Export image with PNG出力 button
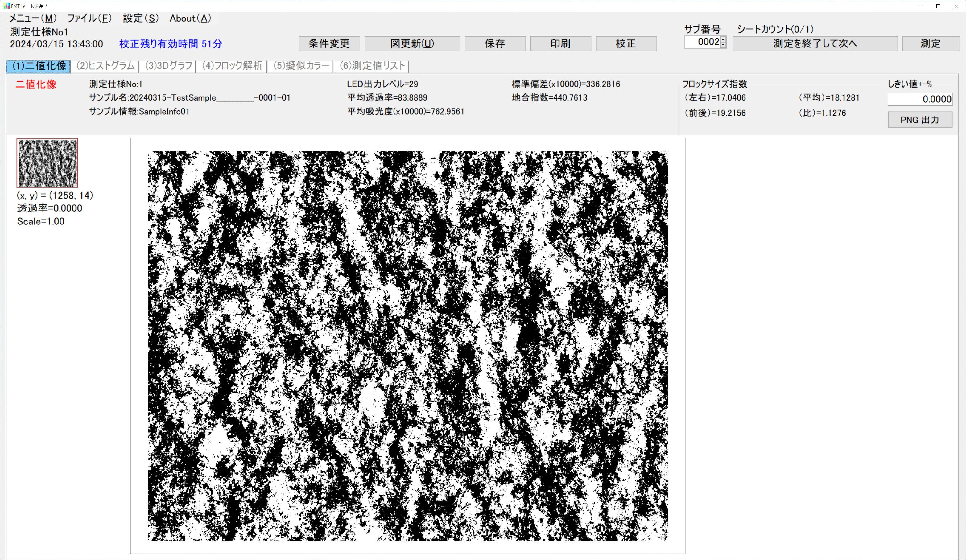This screenshot has height=560, width=966. [x=920, y=120]
